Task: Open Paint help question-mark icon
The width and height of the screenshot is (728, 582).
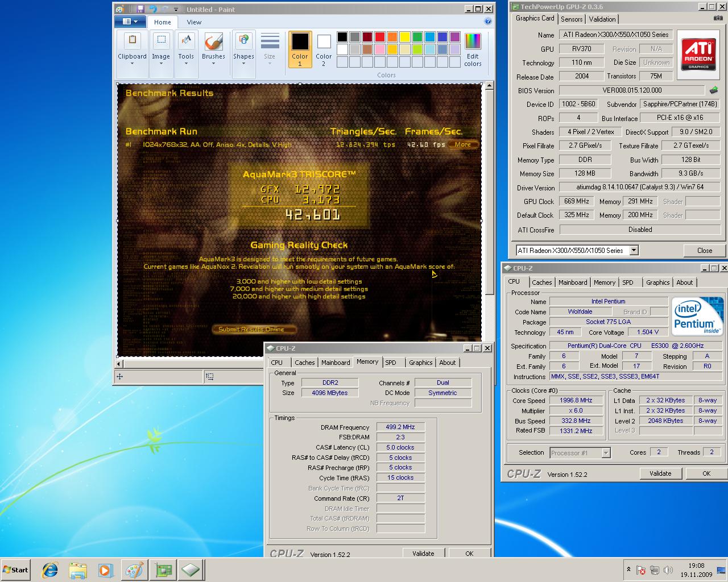Action: tap(488, 22)
